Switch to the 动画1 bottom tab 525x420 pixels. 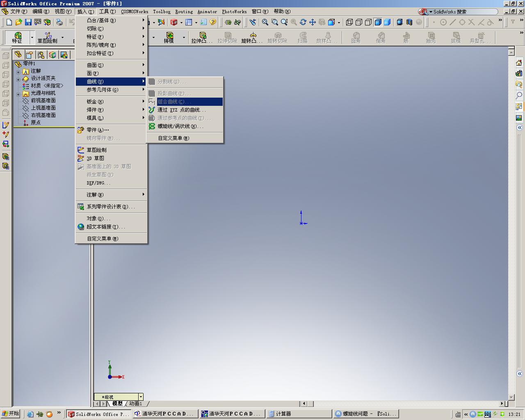coord(135,404)
